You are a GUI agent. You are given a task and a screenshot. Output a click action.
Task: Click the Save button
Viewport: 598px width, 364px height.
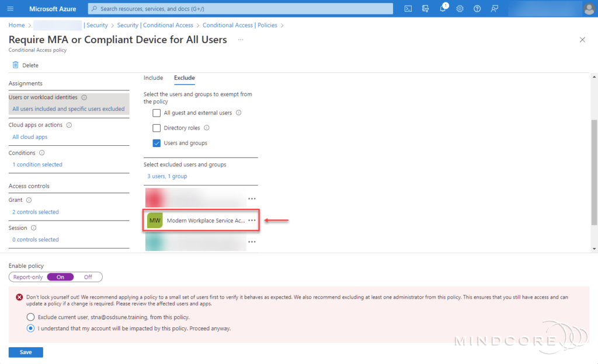(x=25, y=352)
